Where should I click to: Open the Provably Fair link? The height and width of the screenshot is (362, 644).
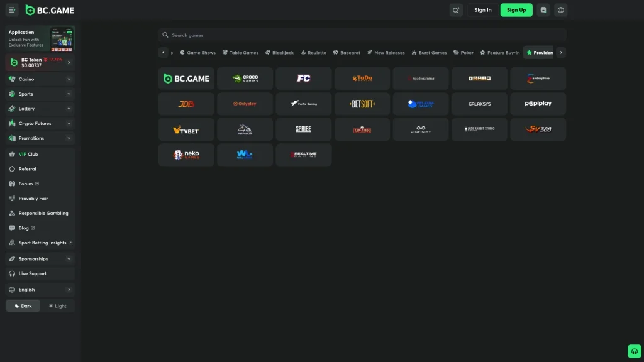(x=40, y=199)
